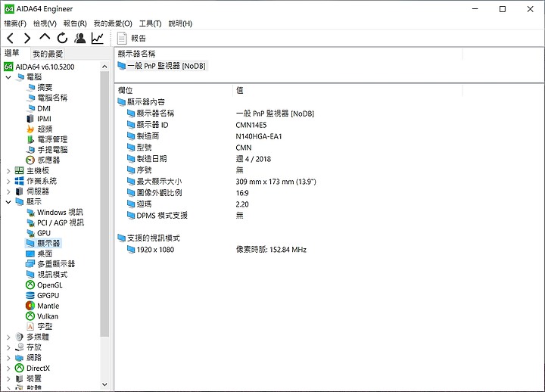Collapse the 電腦 tree node
This screenshot has width=545, height=392.
8,77
